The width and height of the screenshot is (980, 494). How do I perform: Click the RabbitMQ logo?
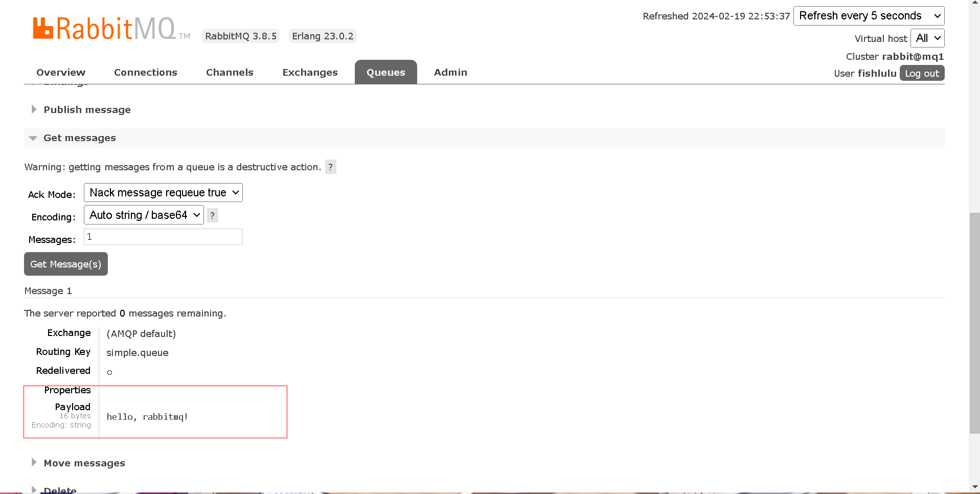111,29
